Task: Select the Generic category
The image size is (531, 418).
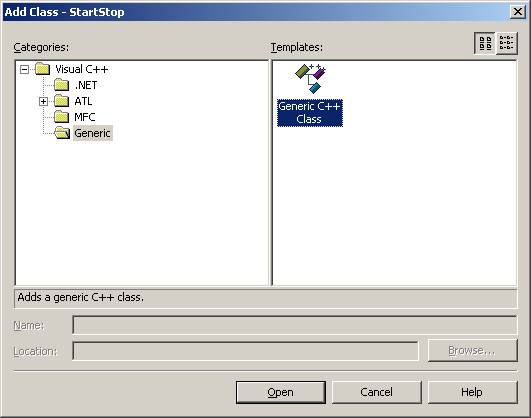Action: tap(92, 133)
